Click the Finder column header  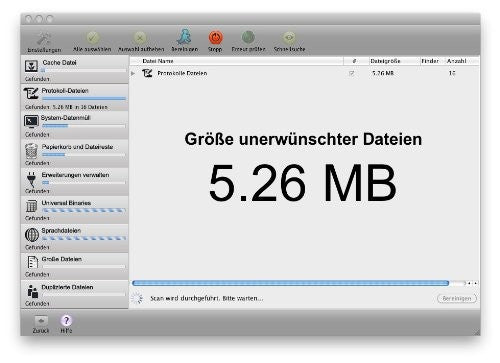(x=432, y=61)
